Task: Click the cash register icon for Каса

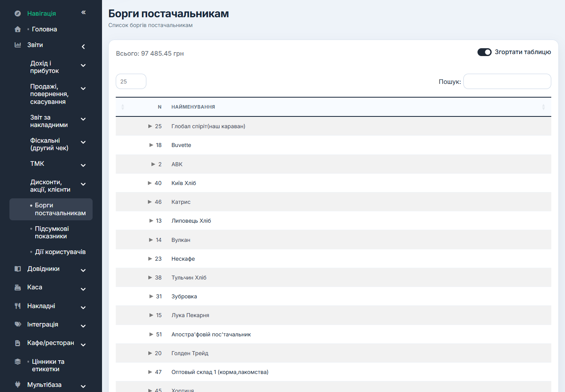Action: 18,287
